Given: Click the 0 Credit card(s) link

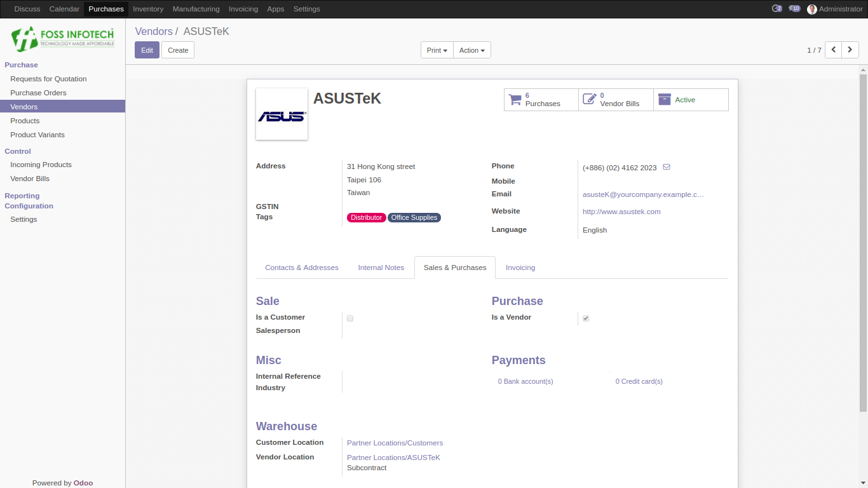Looking at the screenshot, I should pos(639,381).
